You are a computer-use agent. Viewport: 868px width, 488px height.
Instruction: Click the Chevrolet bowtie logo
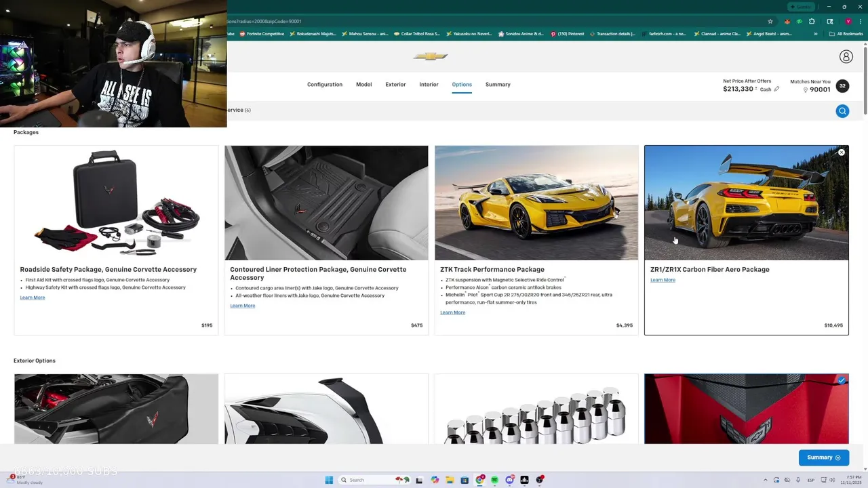tap(431, 56)
